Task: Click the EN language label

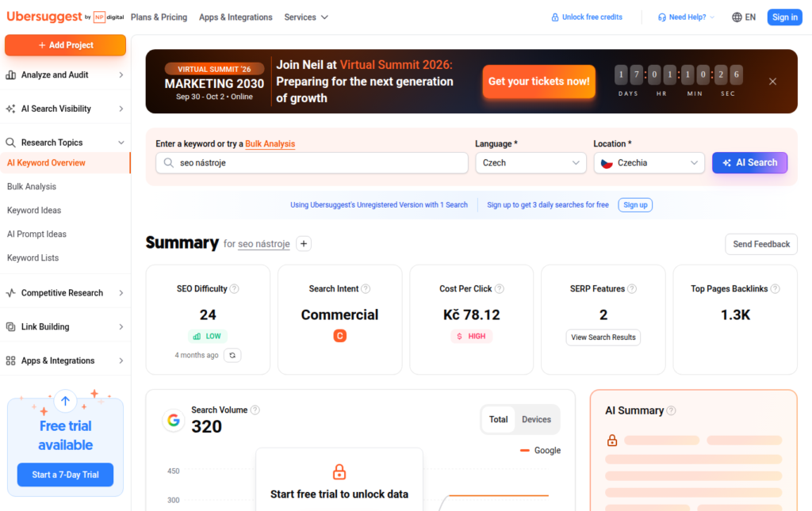Action: 750,17
